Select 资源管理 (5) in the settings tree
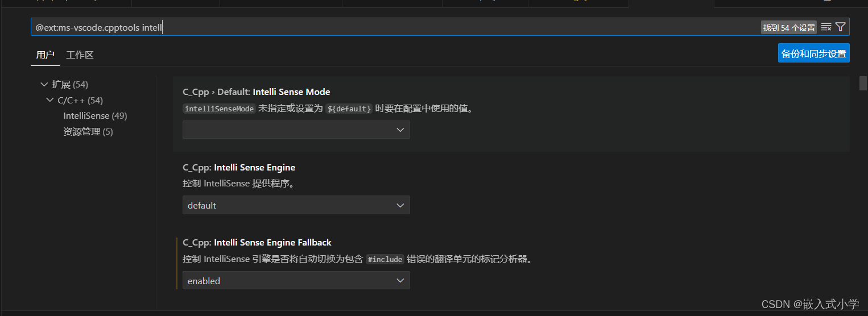868x316 pixels. point(88,132)
